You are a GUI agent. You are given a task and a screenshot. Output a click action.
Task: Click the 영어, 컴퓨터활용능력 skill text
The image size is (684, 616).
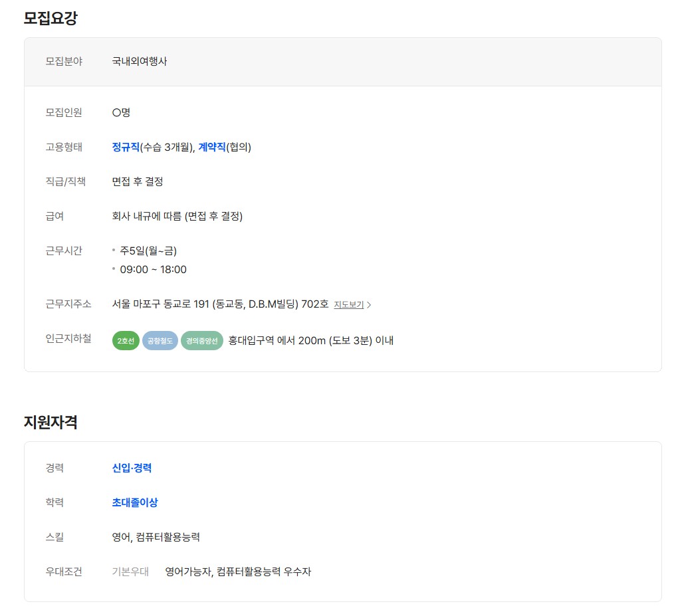[x=156, y=537]
